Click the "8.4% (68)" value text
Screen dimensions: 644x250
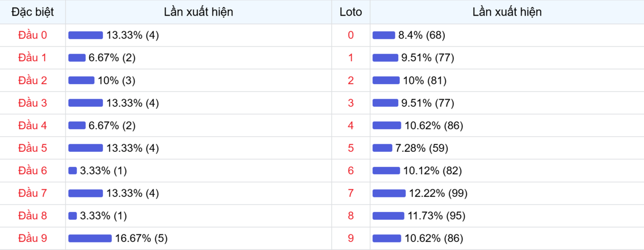click(x=421, y=35)
